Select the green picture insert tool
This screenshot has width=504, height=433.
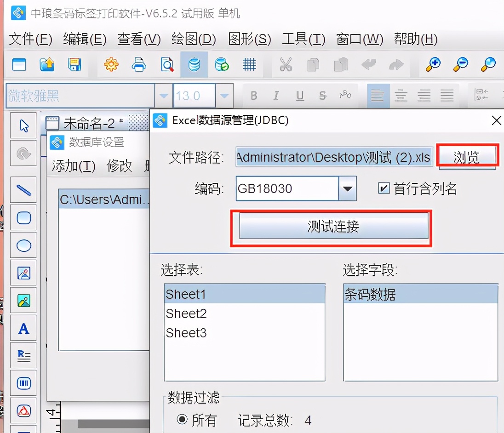23,301
